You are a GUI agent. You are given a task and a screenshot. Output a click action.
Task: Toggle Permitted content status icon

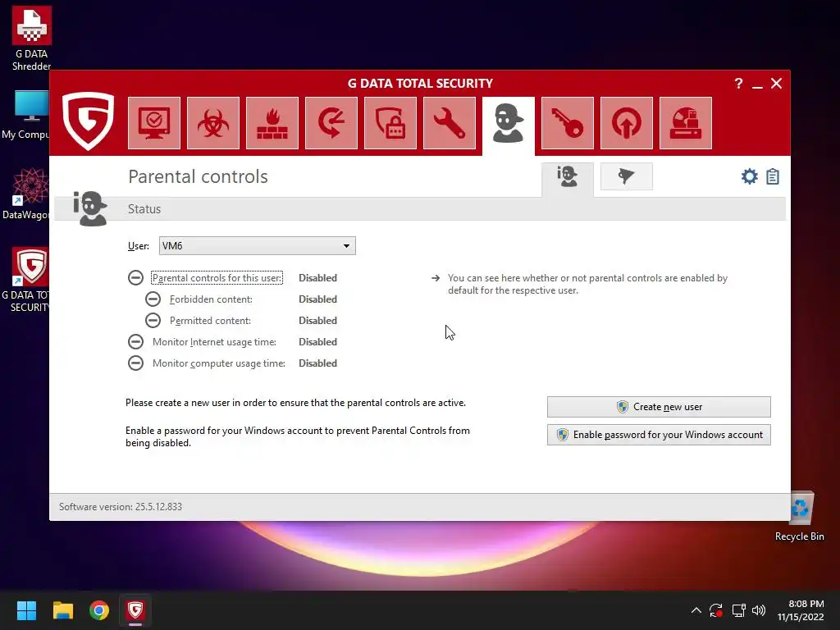153,321
